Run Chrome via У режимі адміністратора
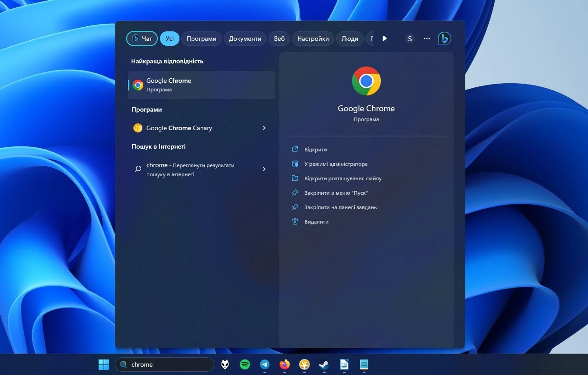 [336, 164]
